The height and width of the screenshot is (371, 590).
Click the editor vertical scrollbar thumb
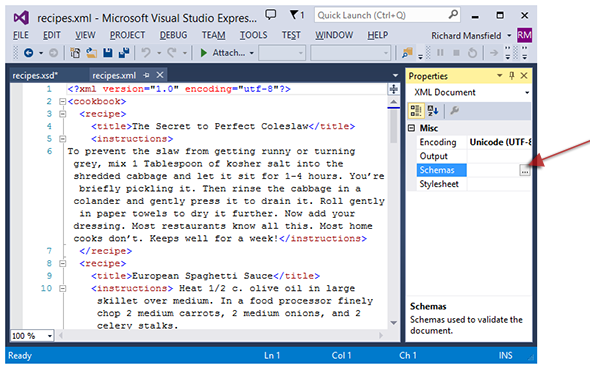[x=394, y=127]
